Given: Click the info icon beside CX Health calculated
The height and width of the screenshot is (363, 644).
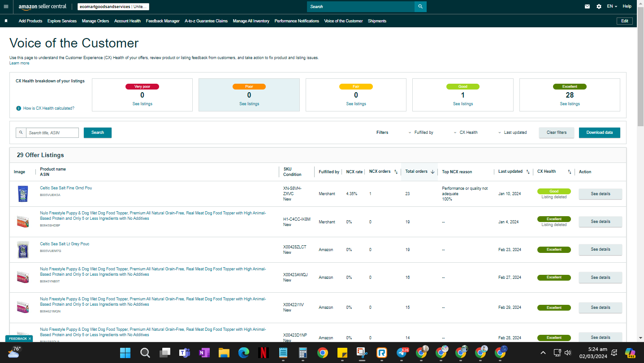Looking at the screenshot, I should tap(19, 108).
